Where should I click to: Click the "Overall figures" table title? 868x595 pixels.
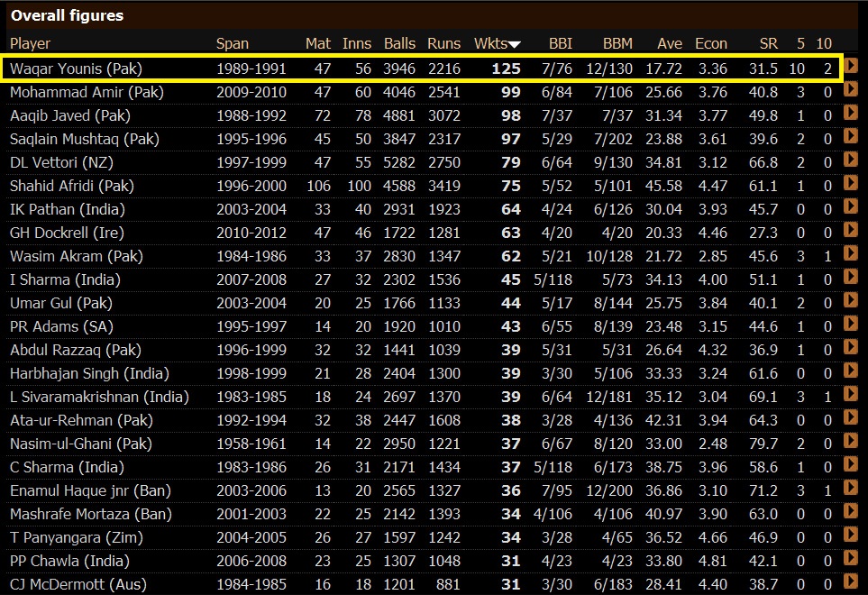click(x=67, y=15)
